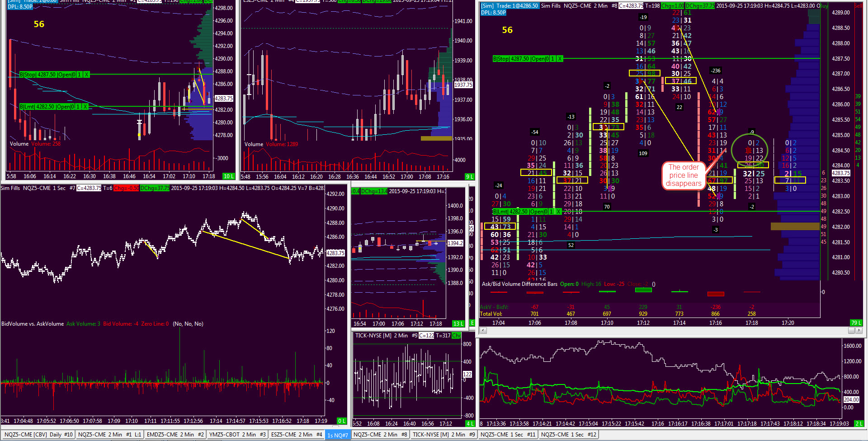Click the 'Bid Volume: -4' study label
868x441 pixels.
click(x=121, y=324)
